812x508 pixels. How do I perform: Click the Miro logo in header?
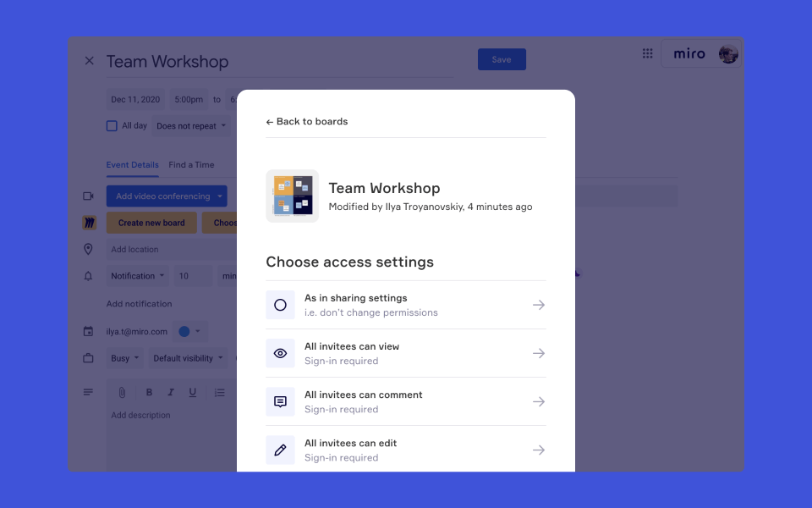[x=689, y=54]
